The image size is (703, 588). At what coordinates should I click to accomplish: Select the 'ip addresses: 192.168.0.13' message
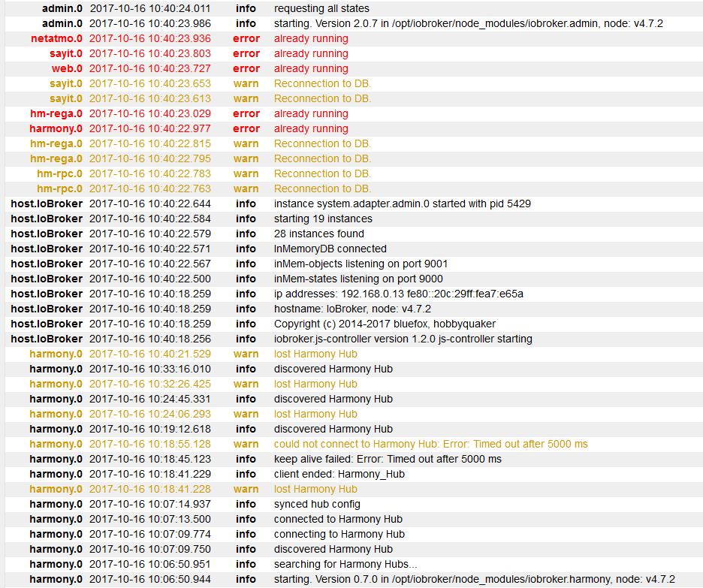tap(399, 294)
